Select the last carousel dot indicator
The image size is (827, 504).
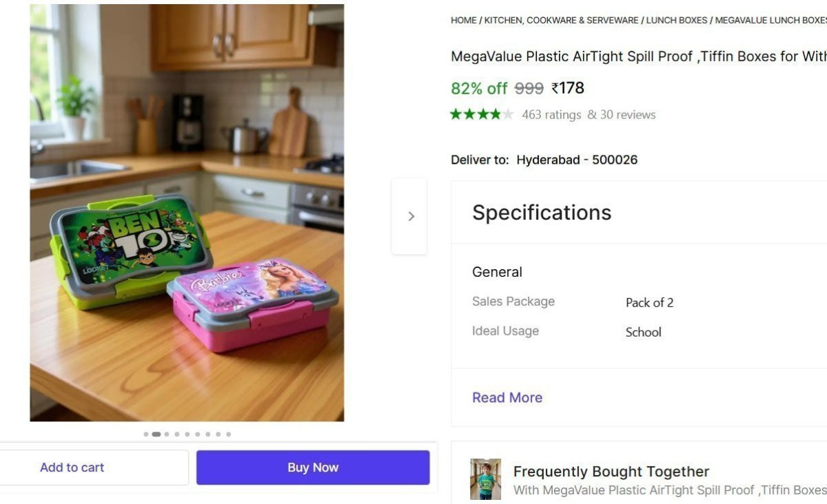point(229,434)
